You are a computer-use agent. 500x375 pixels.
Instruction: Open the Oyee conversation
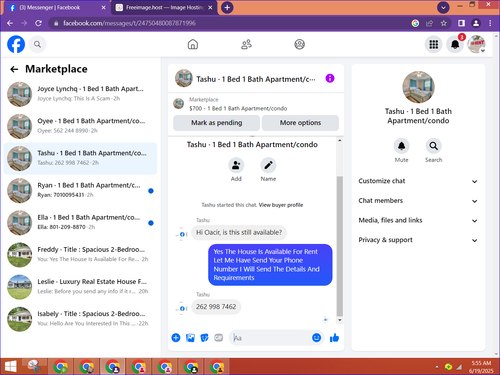coord(80,126)
